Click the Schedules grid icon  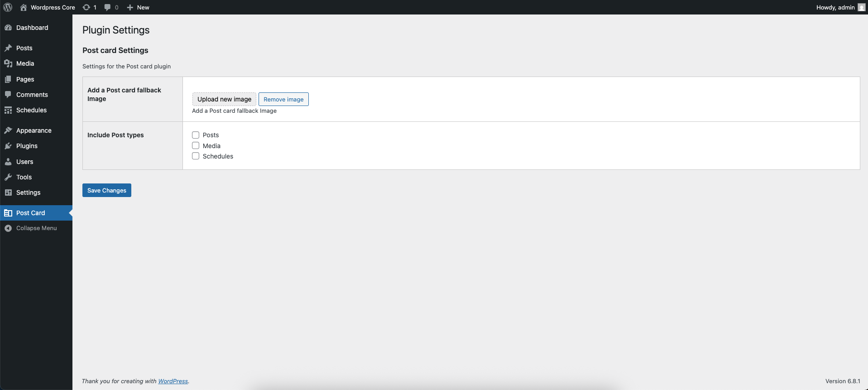[8, 110]
